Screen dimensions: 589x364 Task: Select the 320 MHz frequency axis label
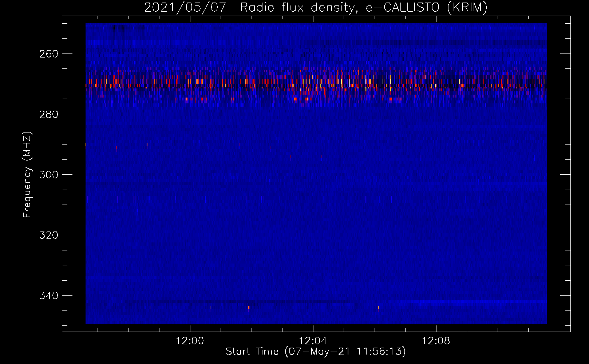point(48,235)
